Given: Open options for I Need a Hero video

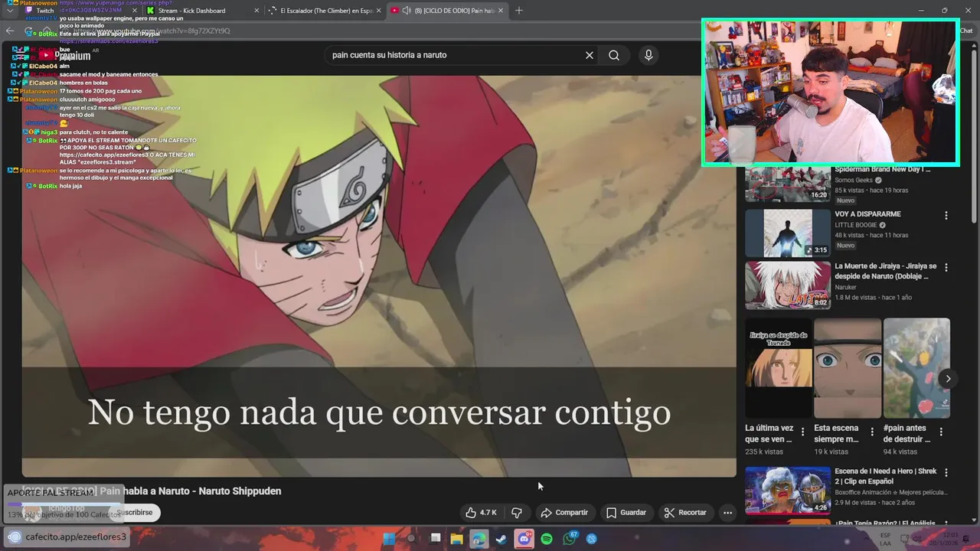Looking at the screenshot, I should (x=946, y=473).
